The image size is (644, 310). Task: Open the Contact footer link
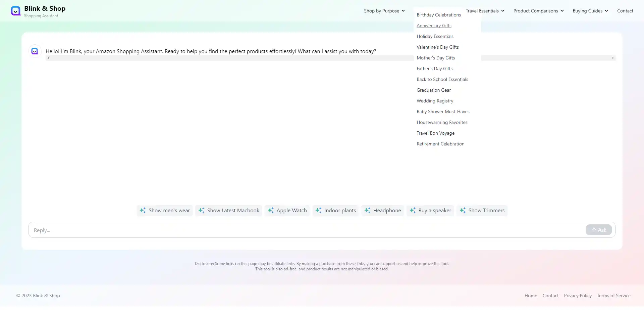tap(550, 296)
